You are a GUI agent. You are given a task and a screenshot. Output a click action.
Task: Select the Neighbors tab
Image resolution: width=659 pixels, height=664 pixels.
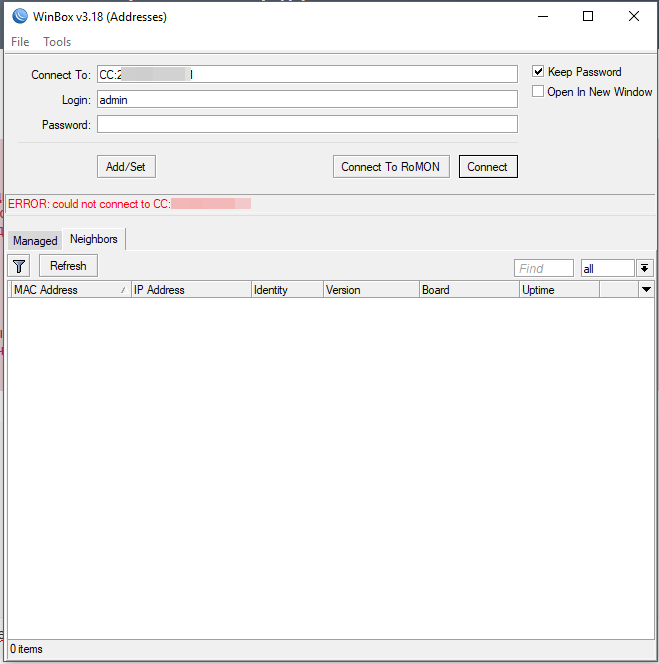click(x=94, y=239)
